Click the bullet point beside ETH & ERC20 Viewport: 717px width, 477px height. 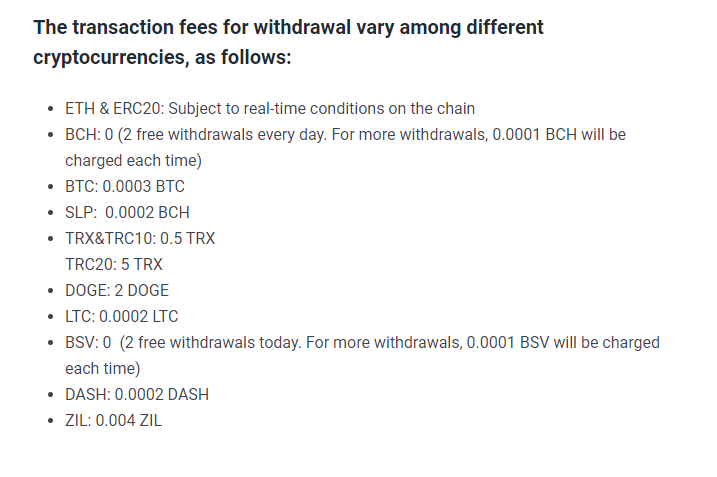(51, 109)
